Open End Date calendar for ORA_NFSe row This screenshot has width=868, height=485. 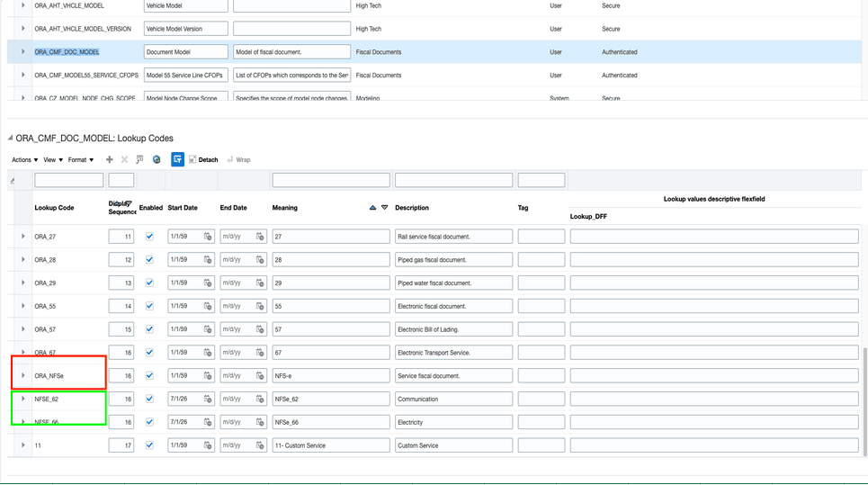pos(260,376)
